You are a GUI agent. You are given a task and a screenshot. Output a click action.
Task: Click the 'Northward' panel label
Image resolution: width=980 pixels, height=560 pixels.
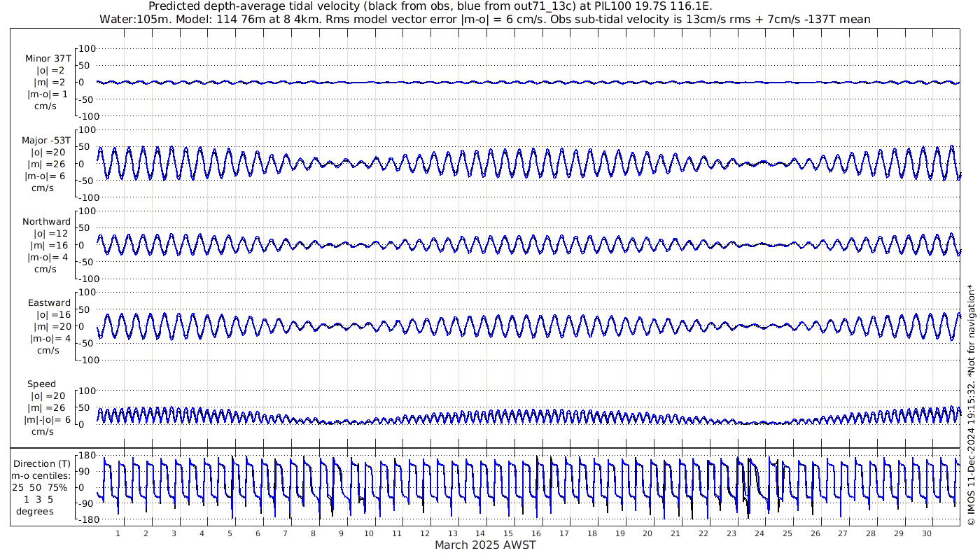(47, 222)
